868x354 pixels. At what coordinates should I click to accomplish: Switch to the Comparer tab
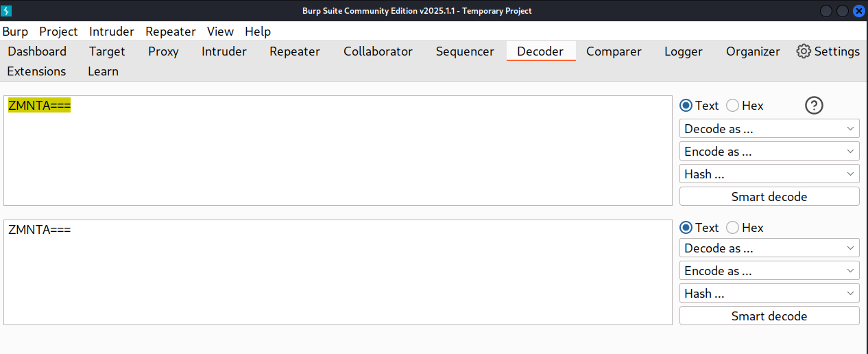(x=614, y=51)
